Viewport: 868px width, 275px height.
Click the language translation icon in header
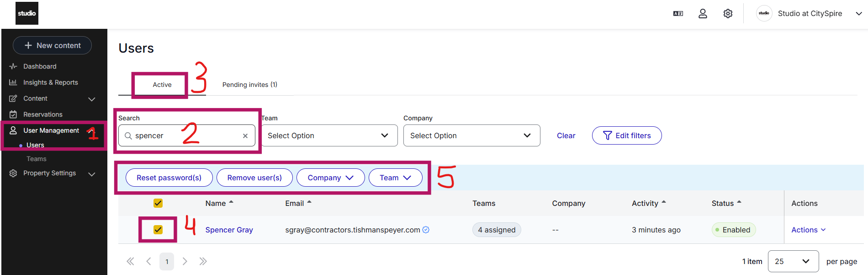click(x=678, y=14)
